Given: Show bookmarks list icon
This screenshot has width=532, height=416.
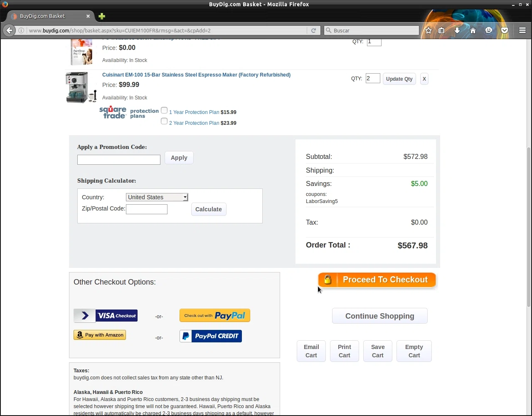Looking at the screenshot, I should 441,30.
